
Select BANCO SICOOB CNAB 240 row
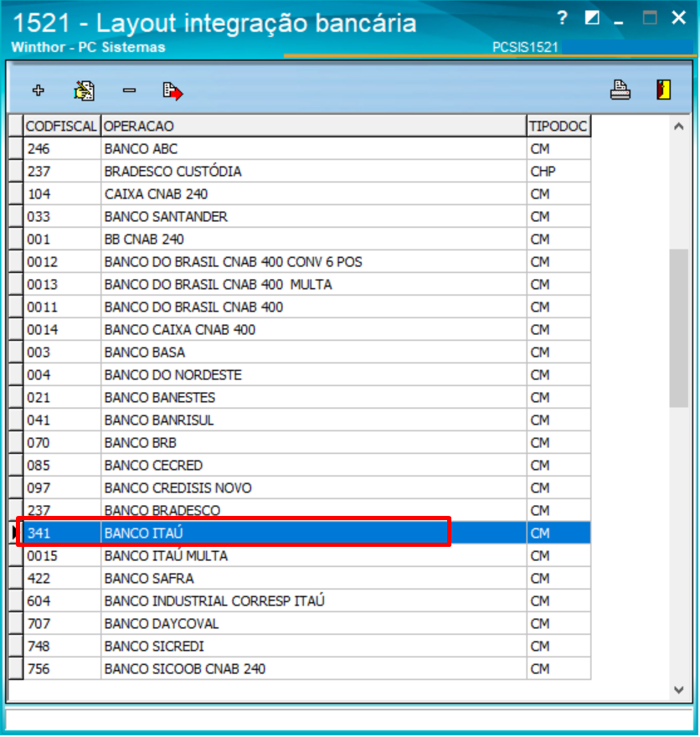click(x=299, y=668)
